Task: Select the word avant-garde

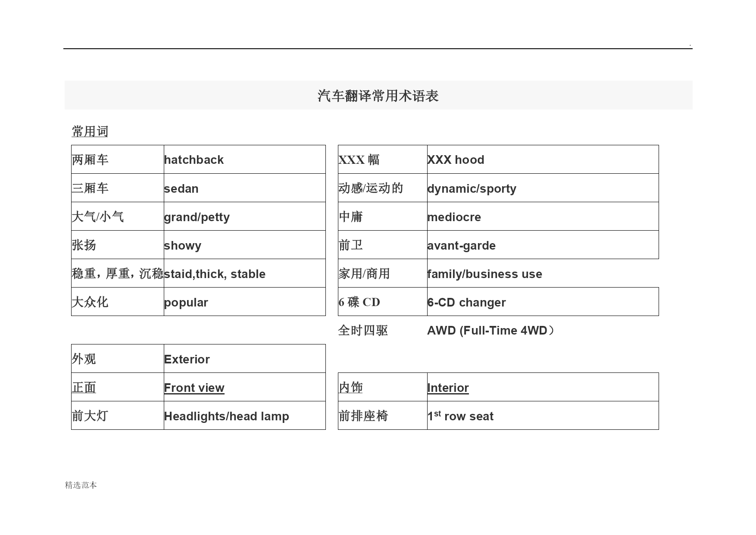Action: pyautogui.click(x=461, y=246)
